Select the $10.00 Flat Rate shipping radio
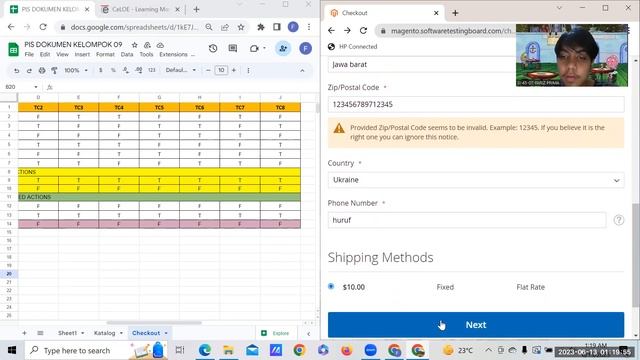Image resolution: width=640 pixels, height=360 pixels. [331, 287]
